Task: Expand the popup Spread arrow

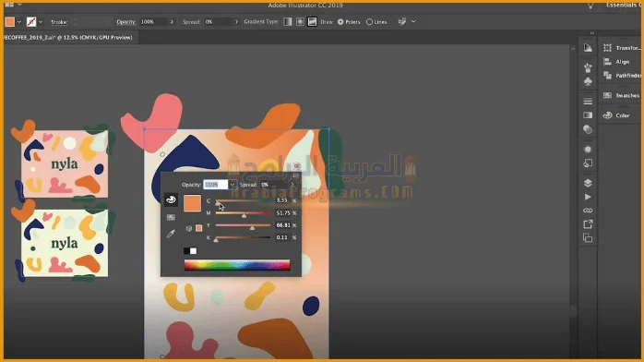Action: (292, 185)
